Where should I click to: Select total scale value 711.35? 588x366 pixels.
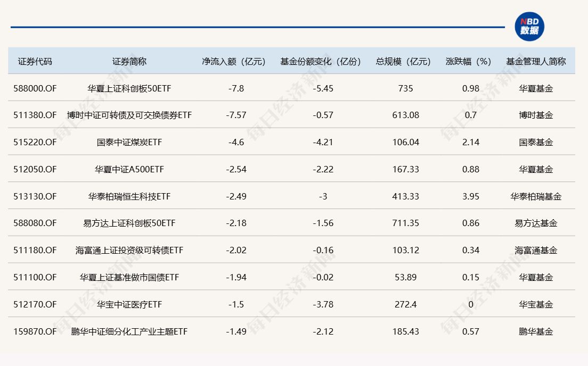(406, 223)
